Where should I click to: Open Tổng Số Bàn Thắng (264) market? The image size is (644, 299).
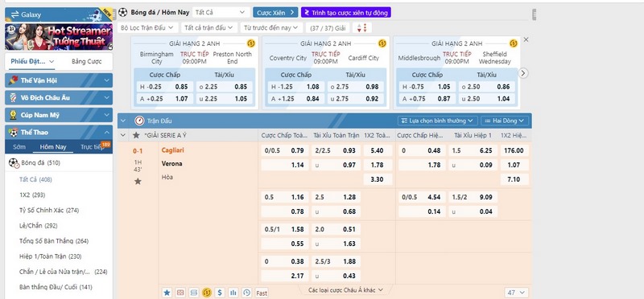(54, 241)
